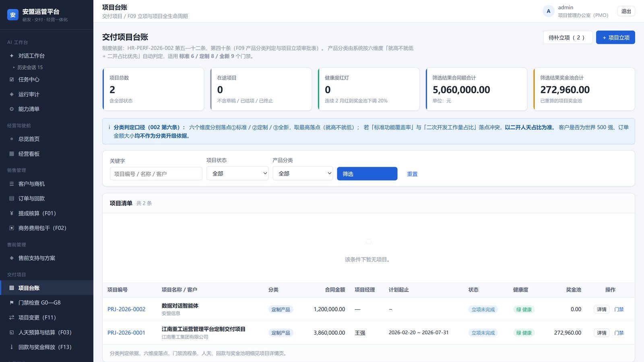Viewport: 644px width, 362px height.
Task: Click the 筛选结果奖金池合计 card
Action: (584, 89)
